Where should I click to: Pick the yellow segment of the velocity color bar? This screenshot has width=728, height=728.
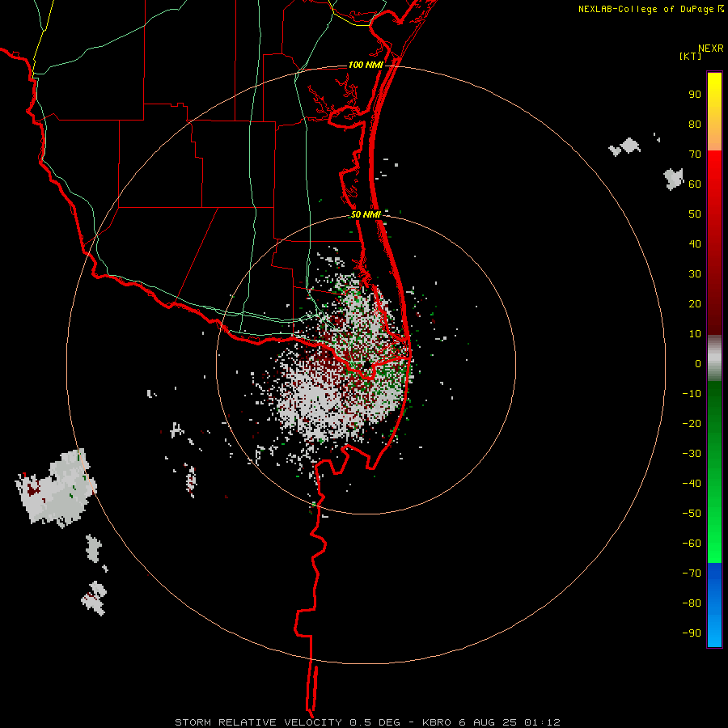click(x=714, y=112)
